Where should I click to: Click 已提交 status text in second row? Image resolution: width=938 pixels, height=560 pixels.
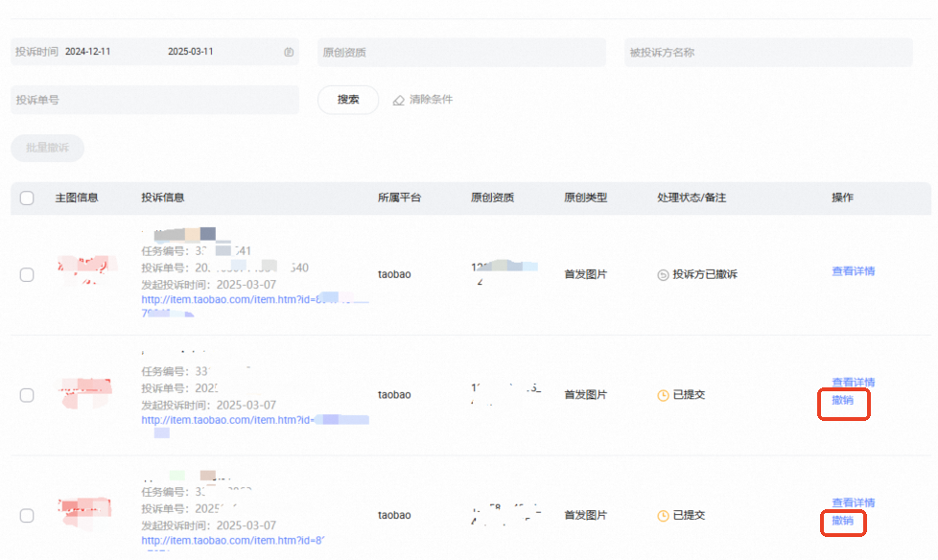pos(690,395)
